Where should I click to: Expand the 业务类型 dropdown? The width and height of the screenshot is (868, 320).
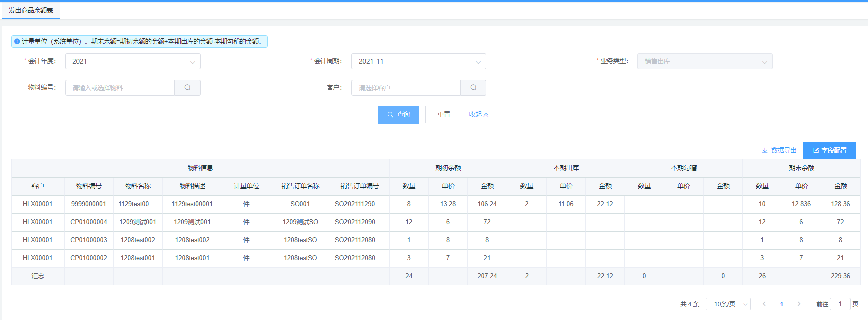tap(705, 61)
